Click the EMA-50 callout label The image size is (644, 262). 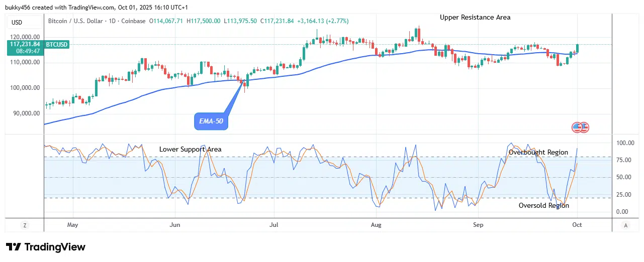click(211, 121)
